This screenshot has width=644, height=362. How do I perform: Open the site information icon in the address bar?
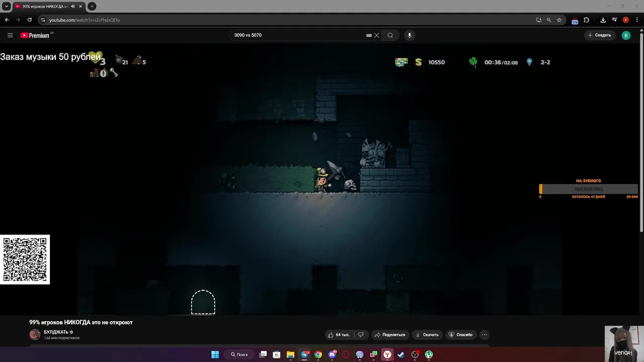coord(43,20)
